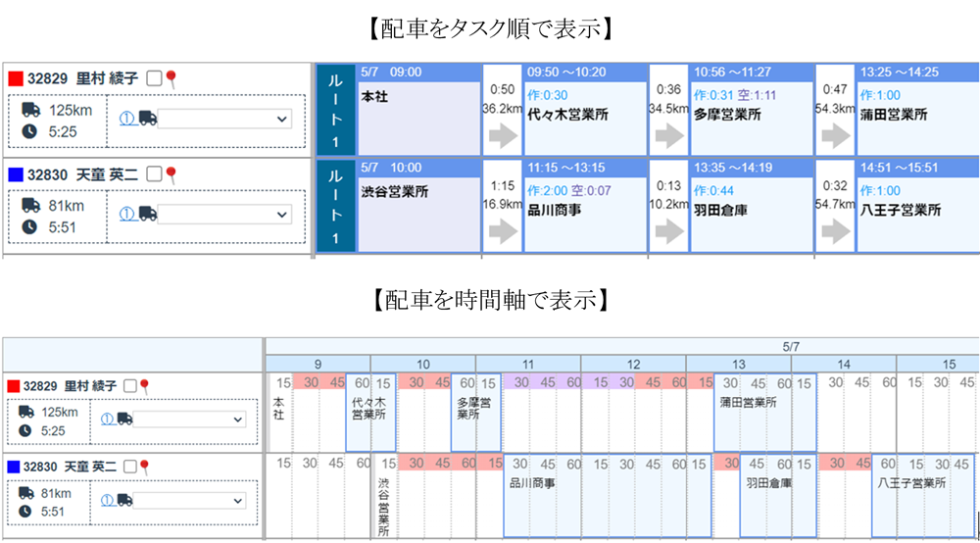The image size is (980, 543).
Task: Click the ① link in 里村 綾子's time-axis row
Action: point(108,420)
